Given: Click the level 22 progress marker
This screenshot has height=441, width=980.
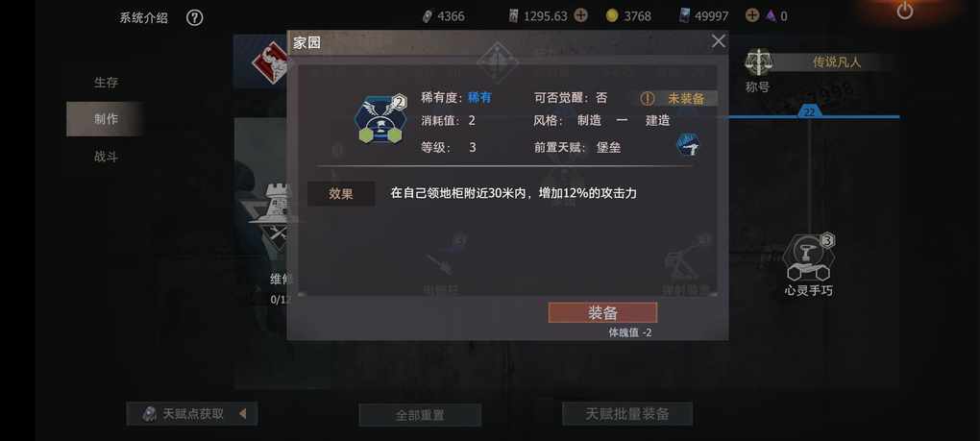Looking at the screenshot, I should (x=809, y=112).
